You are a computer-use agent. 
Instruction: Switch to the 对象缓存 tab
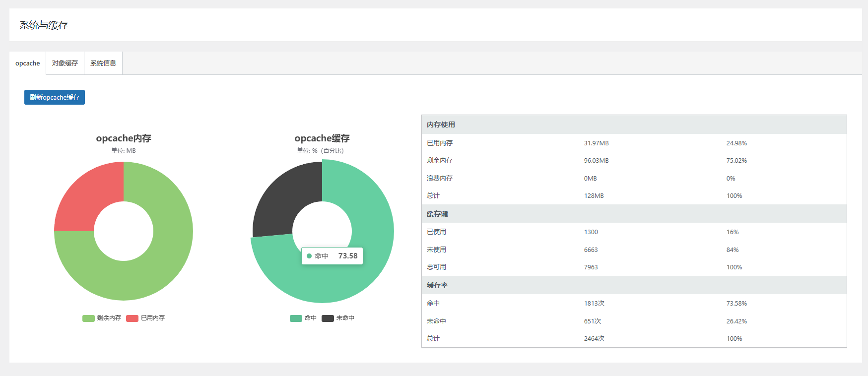[65, 63]
